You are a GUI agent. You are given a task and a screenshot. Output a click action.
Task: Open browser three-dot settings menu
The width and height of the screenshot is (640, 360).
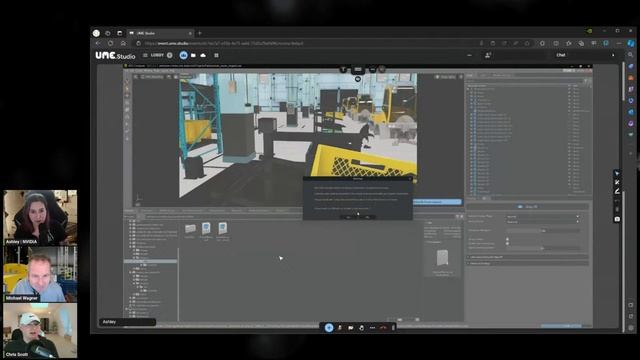click(x=619, y=43)
